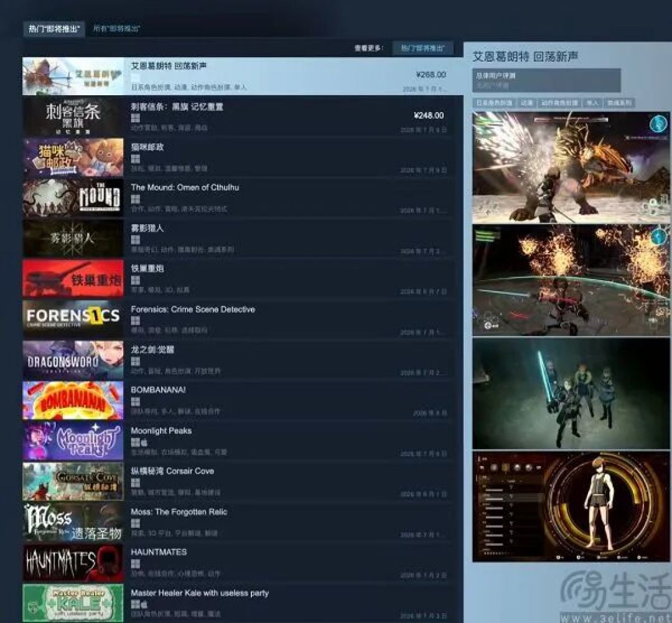Click Windows platform icon under 铁巢重炮
The height and width of the screenshot is (623, 672).
tap(136, 281)
